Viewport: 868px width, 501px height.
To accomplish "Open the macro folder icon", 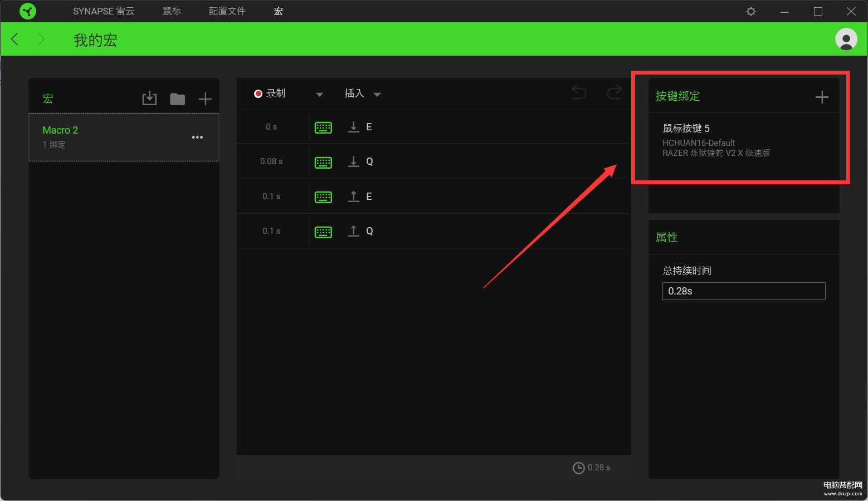I will (x=177, y=99).
